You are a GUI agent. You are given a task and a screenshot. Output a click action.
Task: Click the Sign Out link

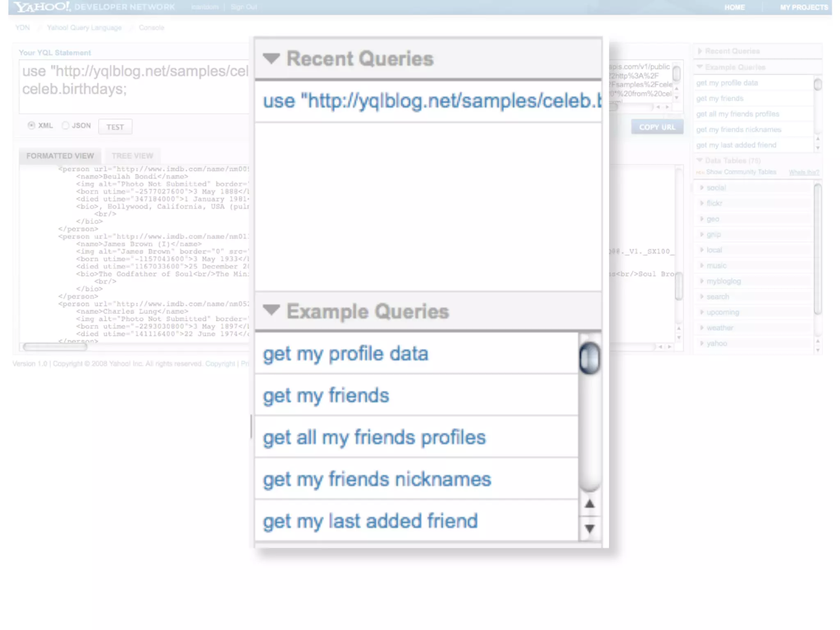click(244, 7)
